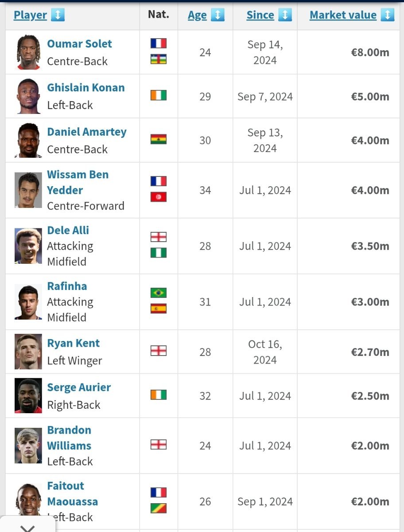This screenshot has width=404, height=532.
Task: Open Serge Aurier's player profile link
Action: pos(79,387)
